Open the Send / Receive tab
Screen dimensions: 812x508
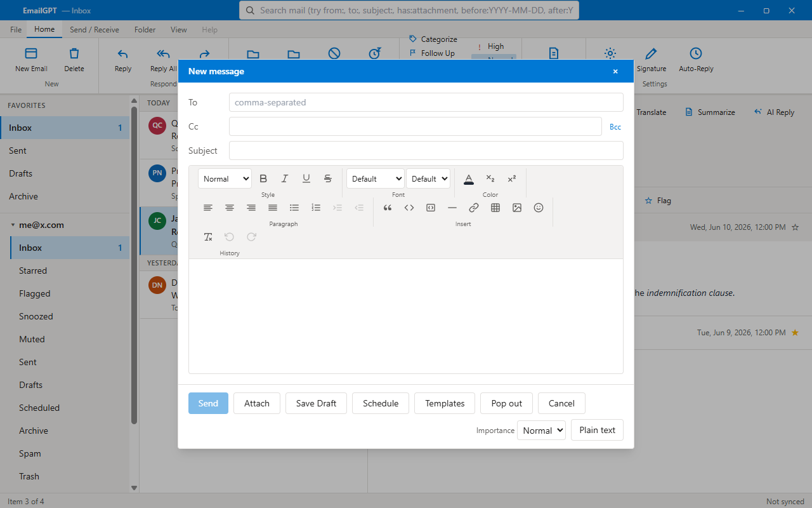(x=95, y=30)
